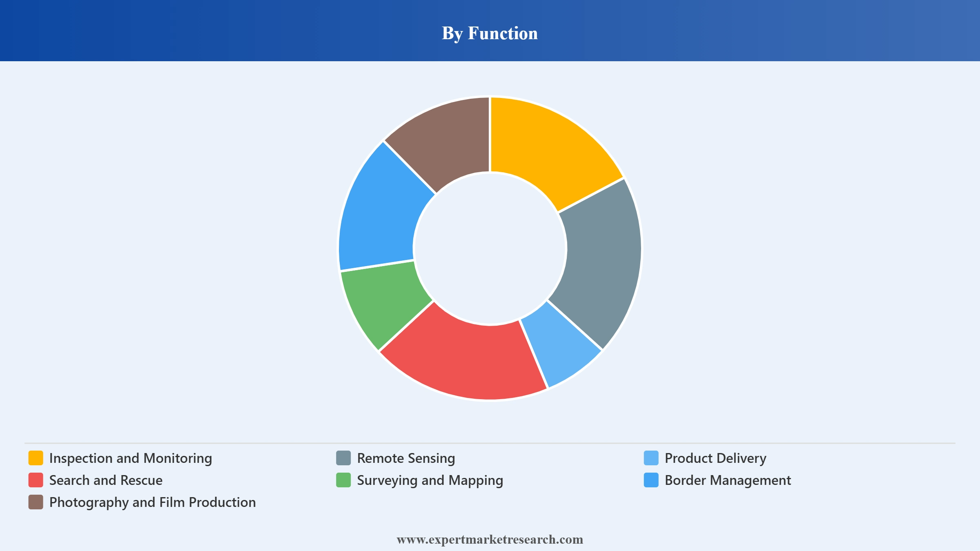
Task: Toggle the Inspection and Monitoring legend label
Action: click(131, 458)
